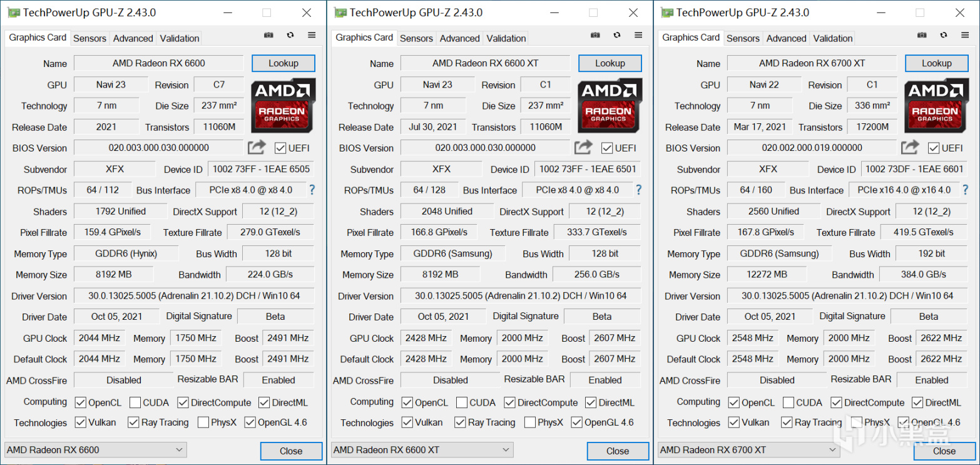Open the AMD Radeon RX 6600 GPU selector dropdown
Image resolution: width=980 pixels, height=465 pixels.
pyautogui.click(x=96, y=450)
